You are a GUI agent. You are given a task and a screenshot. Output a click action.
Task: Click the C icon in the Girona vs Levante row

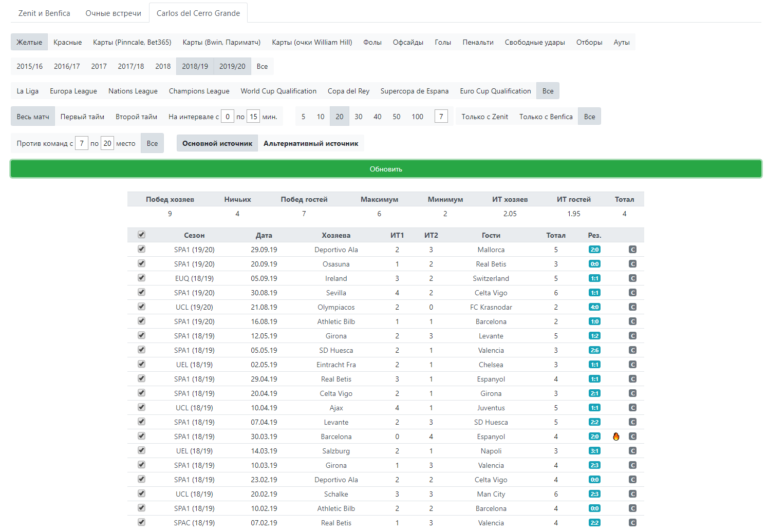coord(632,336)
